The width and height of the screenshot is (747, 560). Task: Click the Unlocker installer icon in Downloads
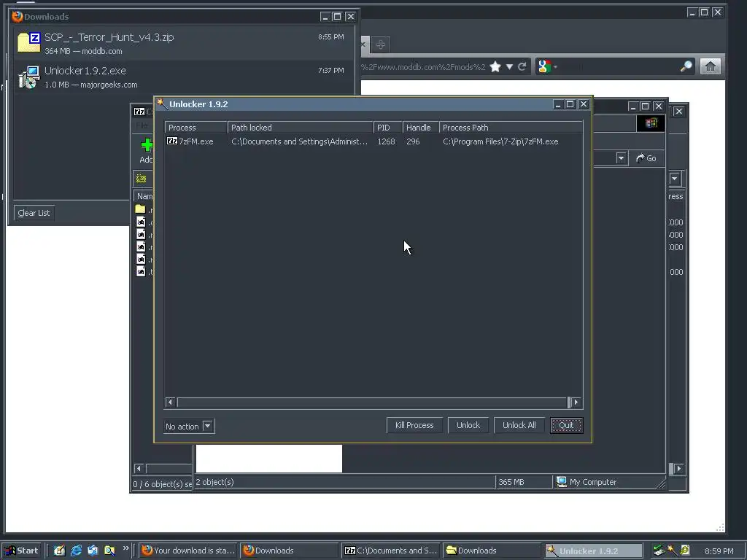(28, 77)
